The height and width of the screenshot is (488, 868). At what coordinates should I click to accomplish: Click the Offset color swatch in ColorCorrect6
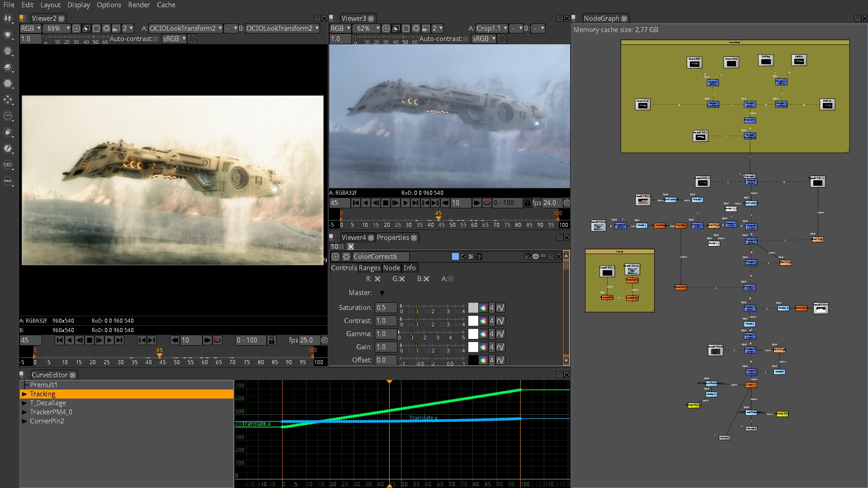tap(473, 360)
